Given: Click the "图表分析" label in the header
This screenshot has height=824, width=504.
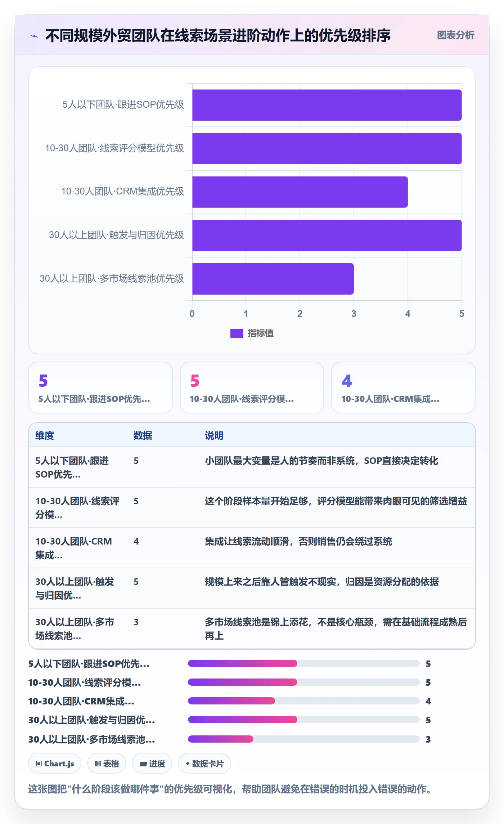Looking at the screenshot, I should (455, 35).
